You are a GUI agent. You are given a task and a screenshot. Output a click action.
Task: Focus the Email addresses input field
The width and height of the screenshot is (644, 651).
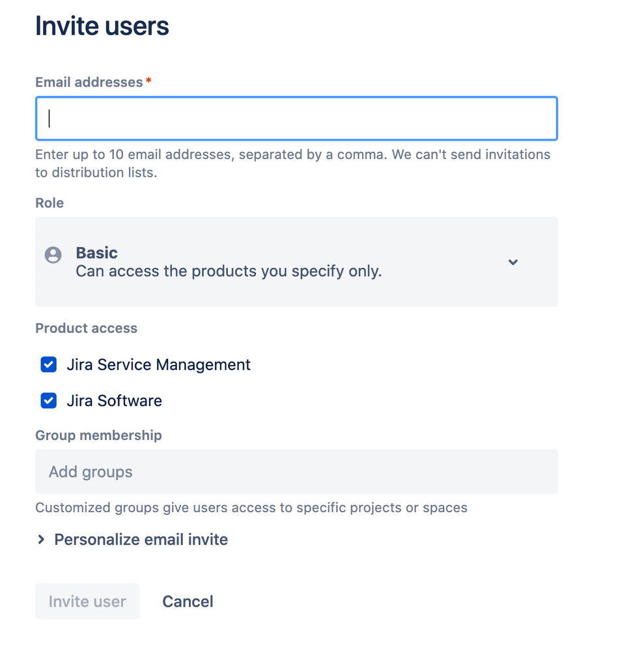(296, 119)
